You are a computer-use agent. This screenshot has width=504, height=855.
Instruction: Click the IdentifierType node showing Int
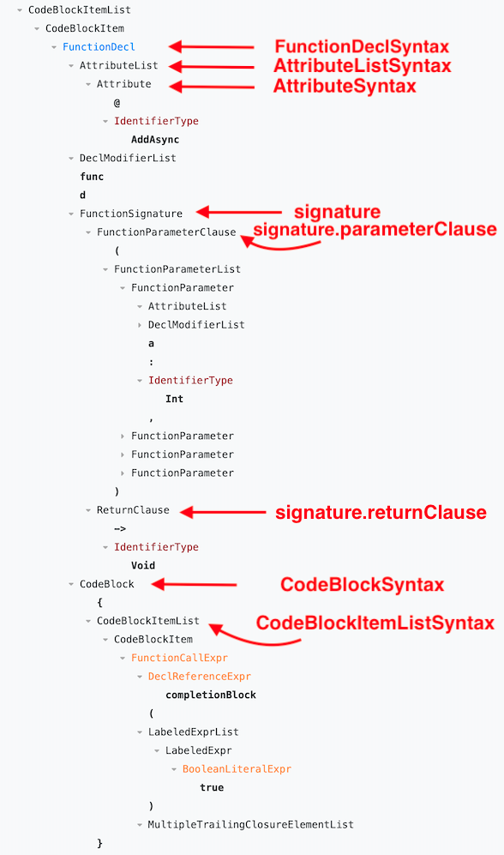pos(190,380)
